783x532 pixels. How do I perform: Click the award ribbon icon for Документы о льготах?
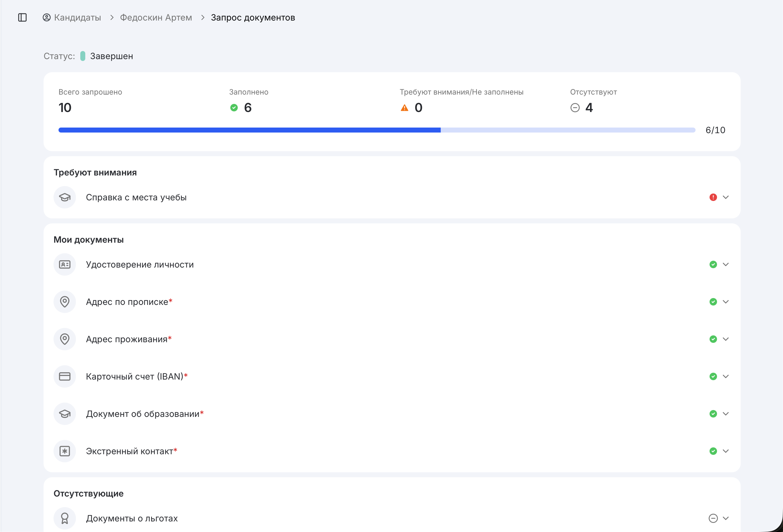click(65, 519)
